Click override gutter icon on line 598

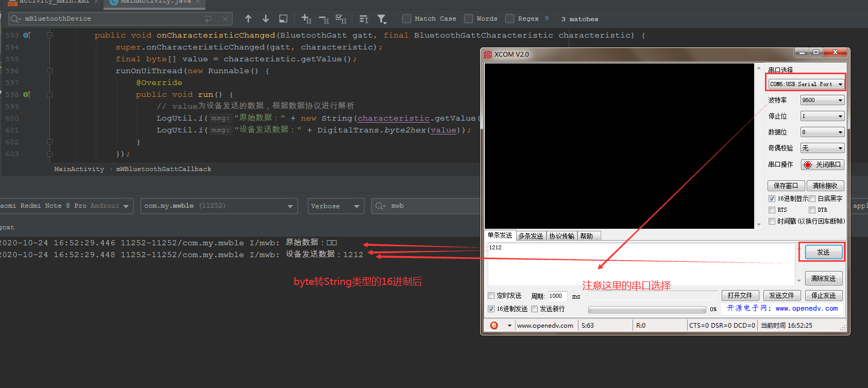tap(27, 94)
